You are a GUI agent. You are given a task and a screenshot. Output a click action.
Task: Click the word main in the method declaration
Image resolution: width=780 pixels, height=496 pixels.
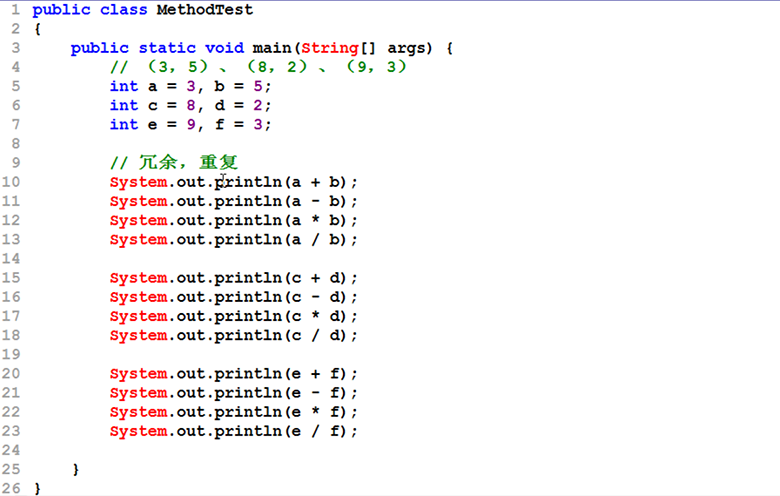click(x=271, y=48)
